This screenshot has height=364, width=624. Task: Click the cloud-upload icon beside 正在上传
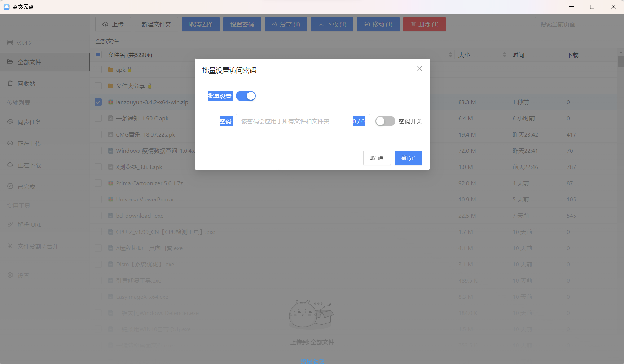tap(10, 143)
